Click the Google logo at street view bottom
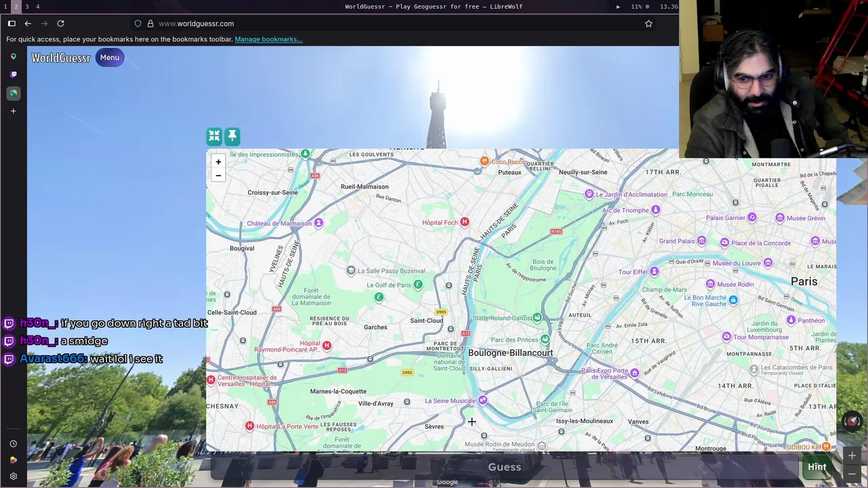This screenshot has height=488, width=868. tap(448, 482)
